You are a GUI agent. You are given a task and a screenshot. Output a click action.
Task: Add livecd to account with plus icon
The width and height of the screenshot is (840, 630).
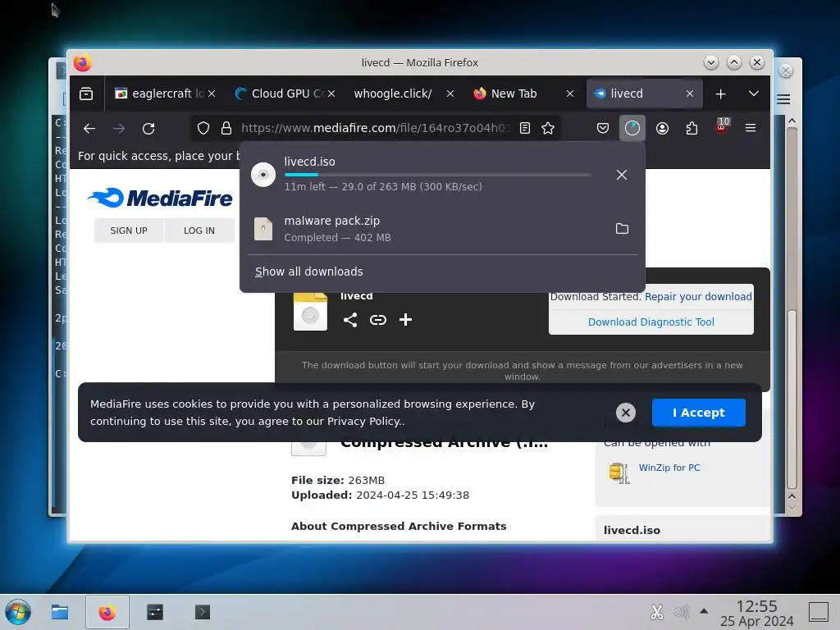405,320
